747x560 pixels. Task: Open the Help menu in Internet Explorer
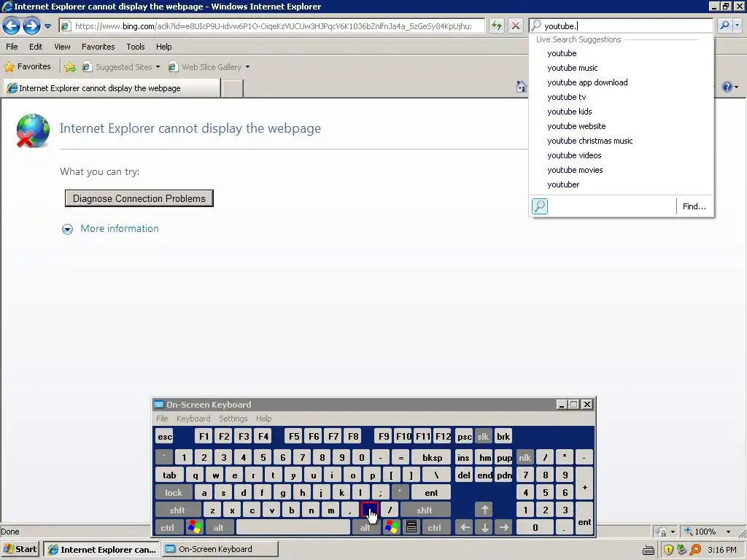[x=164, y=47]
